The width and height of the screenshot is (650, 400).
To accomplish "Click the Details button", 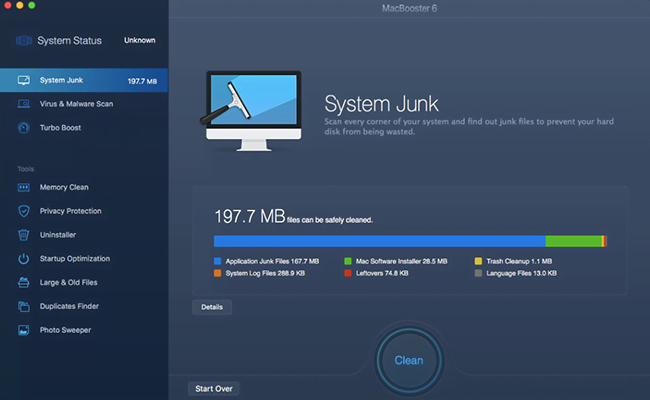I will (x=212, y=307).
